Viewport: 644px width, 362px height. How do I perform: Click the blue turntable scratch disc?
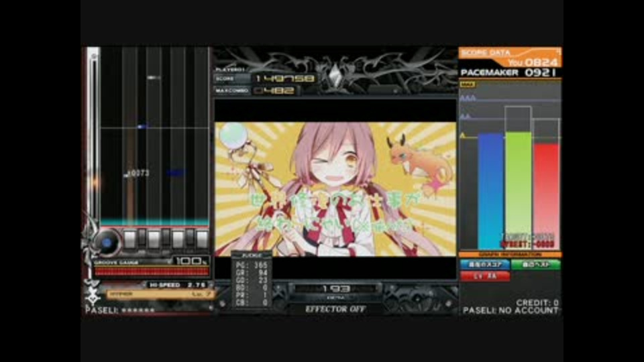pyautogui.click(x=107, y=242)
